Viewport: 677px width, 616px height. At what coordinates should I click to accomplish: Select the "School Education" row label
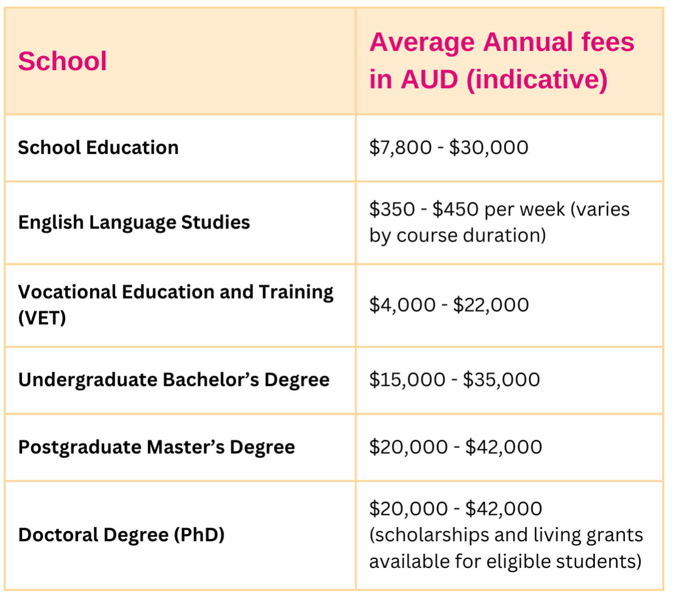point(98,148)
